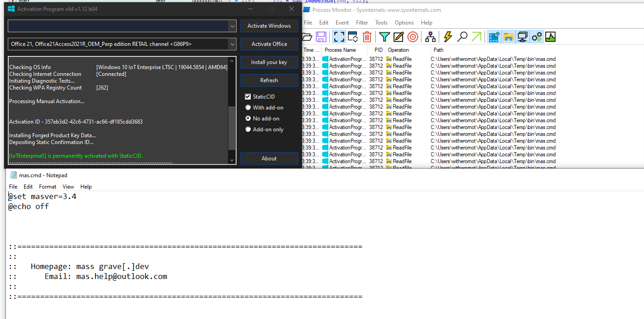644x319 pixels.
Task: Toggle File System activity folder icon
Action: [x=508, y=37]
